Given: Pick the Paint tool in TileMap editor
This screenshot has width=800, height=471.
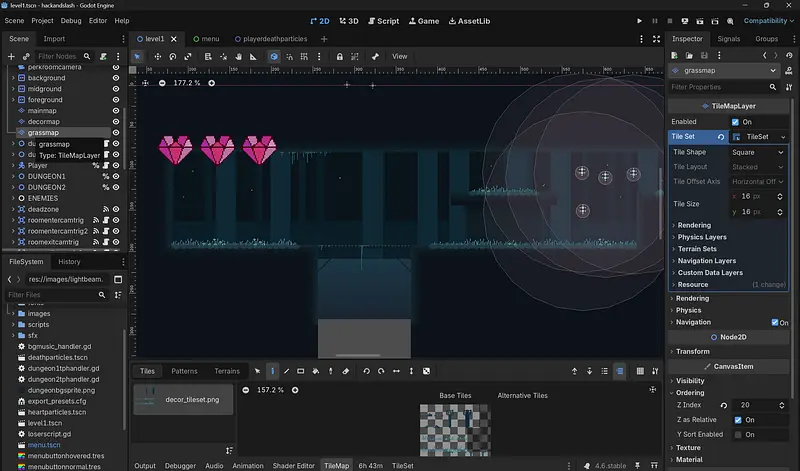Looking at the screenshot, I should (272, 371).
